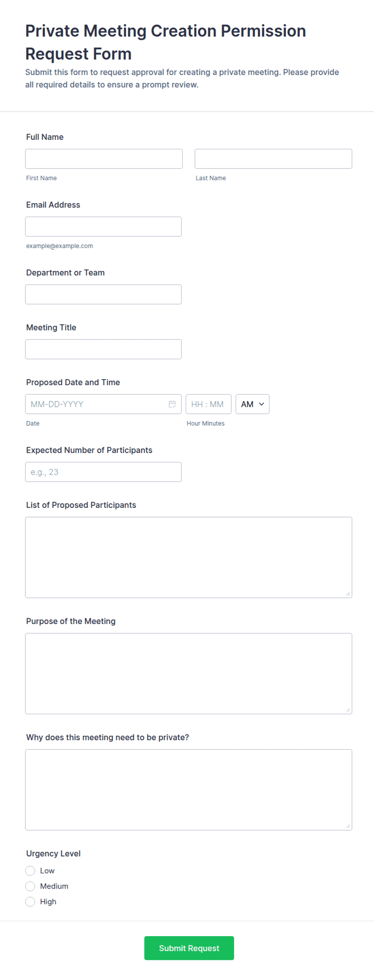Open the AM/PM dropdown
The height and width of the screenshot is (980, 374).
(x=252, y=404)
